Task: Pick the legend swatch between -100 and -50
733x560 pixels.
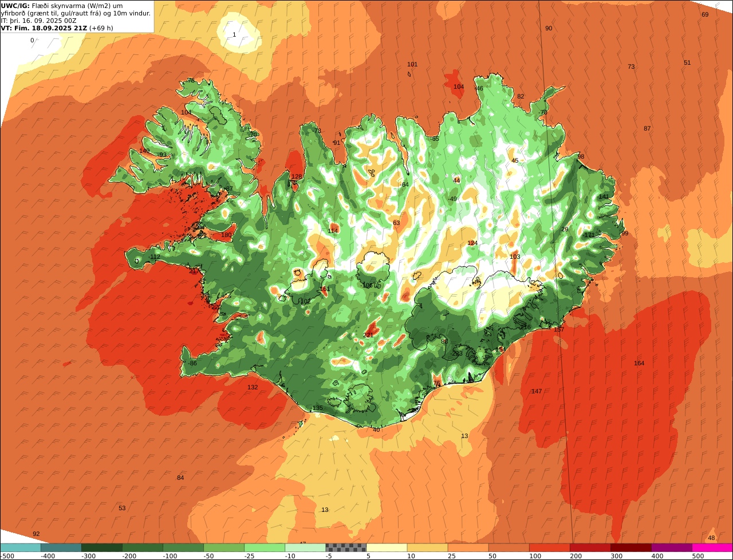Action: (183, 547)
